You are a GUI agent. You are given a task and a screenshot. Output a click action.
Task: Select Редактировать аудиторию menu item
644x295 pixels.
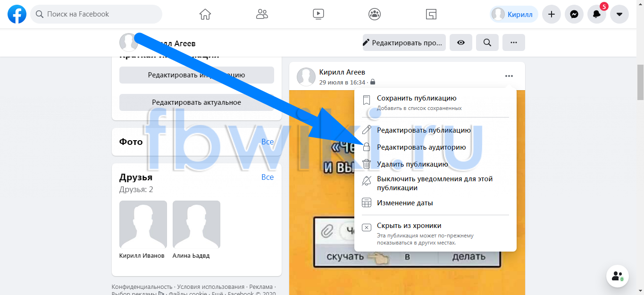tap(435, 147)
